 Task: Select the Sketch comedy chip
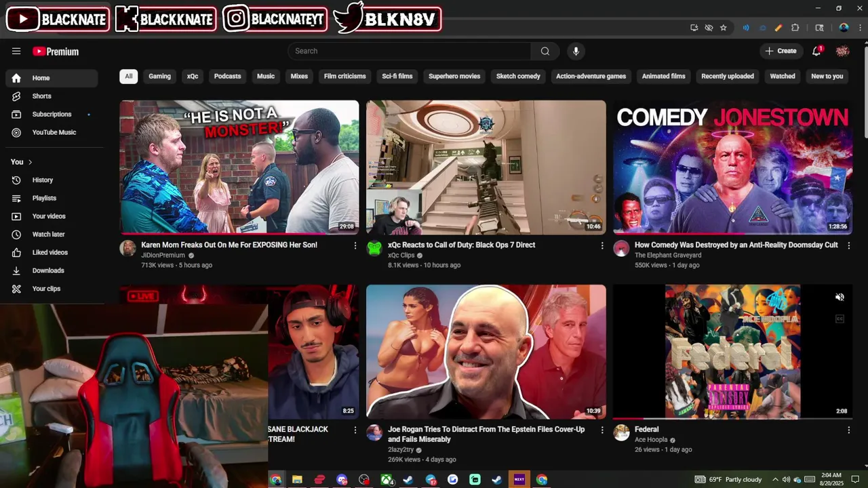point(518,76)
